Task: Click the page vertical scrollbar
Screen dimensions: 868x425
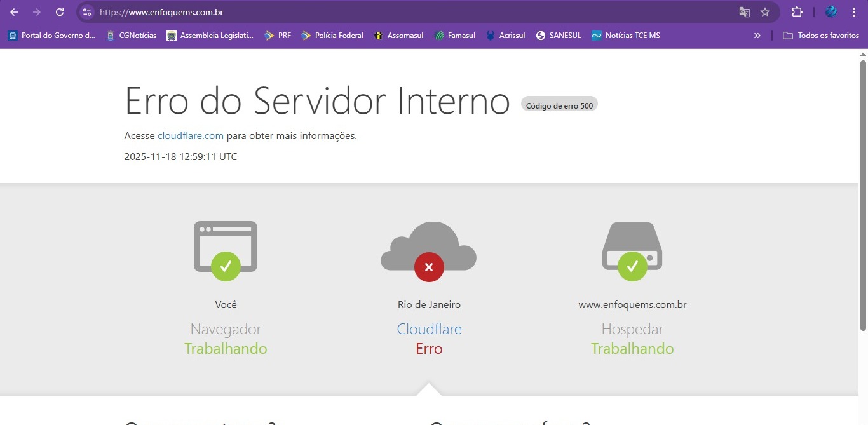Action: click(x=863, y=191)
